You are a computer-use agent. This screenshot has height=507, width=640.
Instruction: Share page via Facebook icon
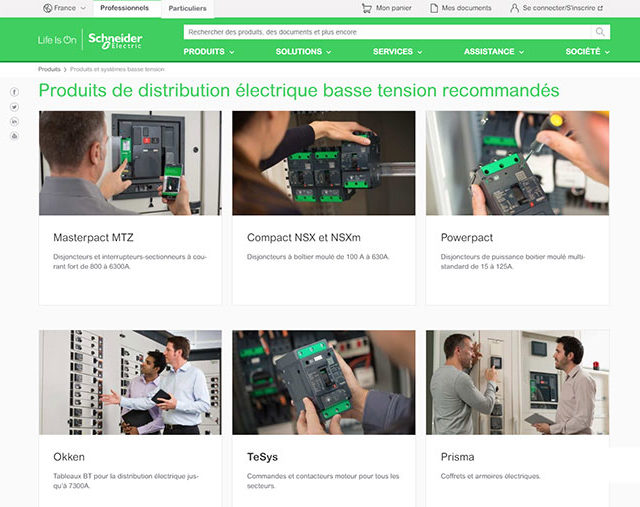pyautogui.click(x=14, y=92)
